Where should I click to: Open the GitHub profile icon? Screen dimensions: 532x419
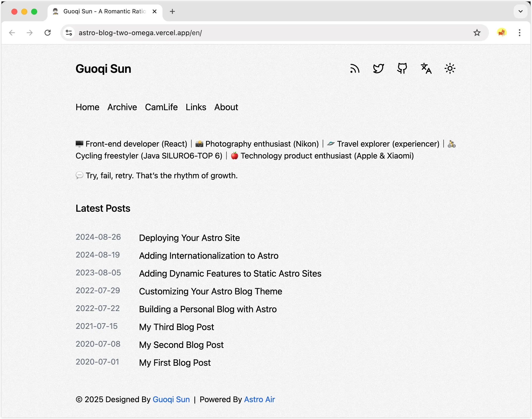401,69
